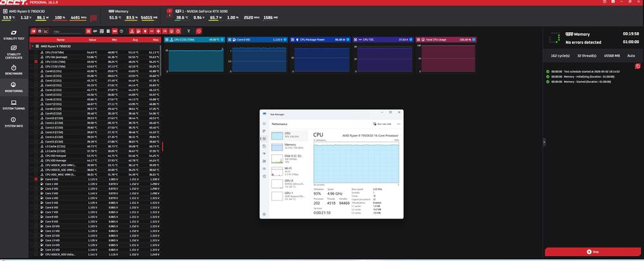Click the red circular reset icon in toolbar
The image size is (644, 261).
[x=199, y=31]
